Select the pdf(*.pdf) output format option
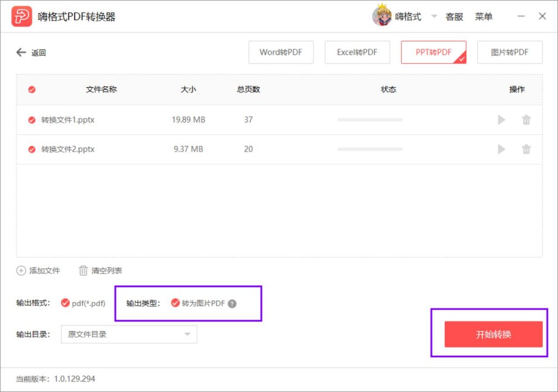This screenshot has width=558, height=392. point(65,303)
